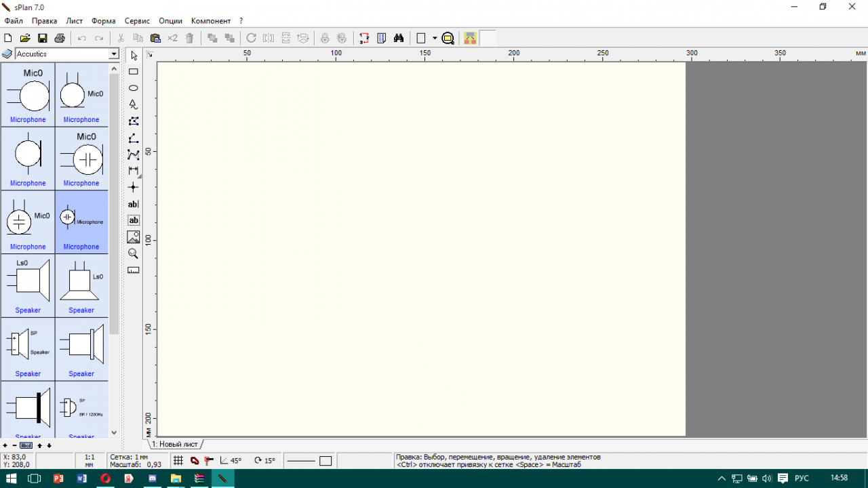Open the Accustics library dropdown

point(114,54)
